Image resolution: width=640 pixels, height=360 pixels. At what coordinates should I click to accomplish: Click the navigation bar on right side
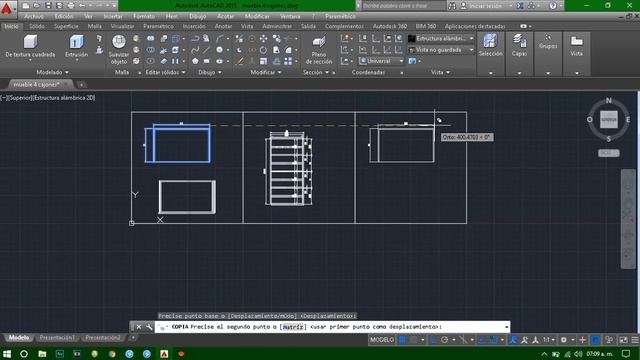point(628,219)
